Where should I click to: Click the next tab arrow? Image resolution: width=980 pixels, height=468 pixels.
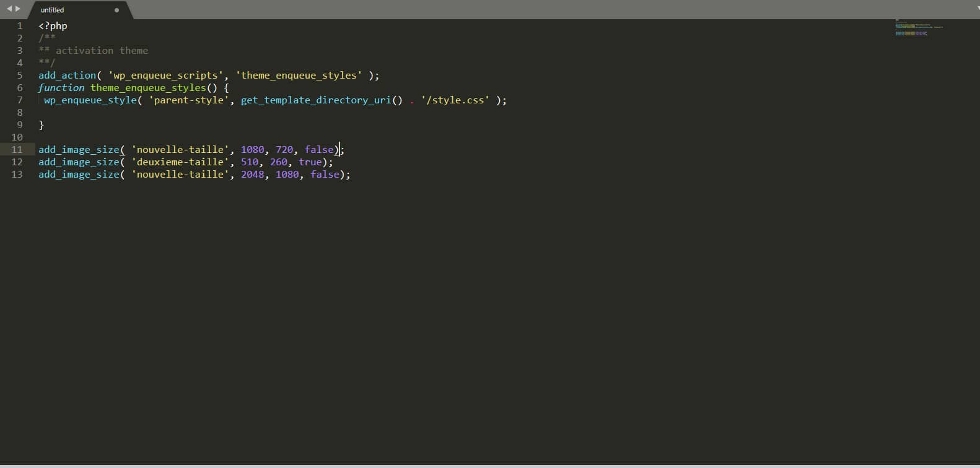point(17,9)
